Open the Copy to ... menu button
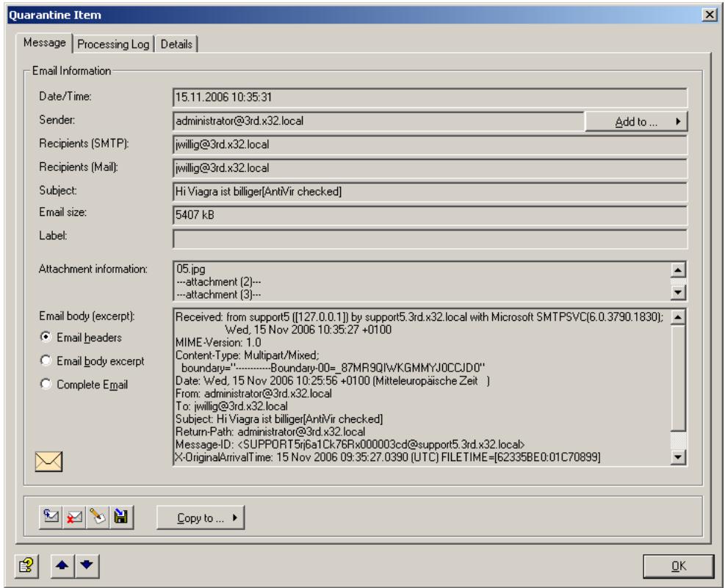This screenshot has width=725, height=588. point(201,518)
